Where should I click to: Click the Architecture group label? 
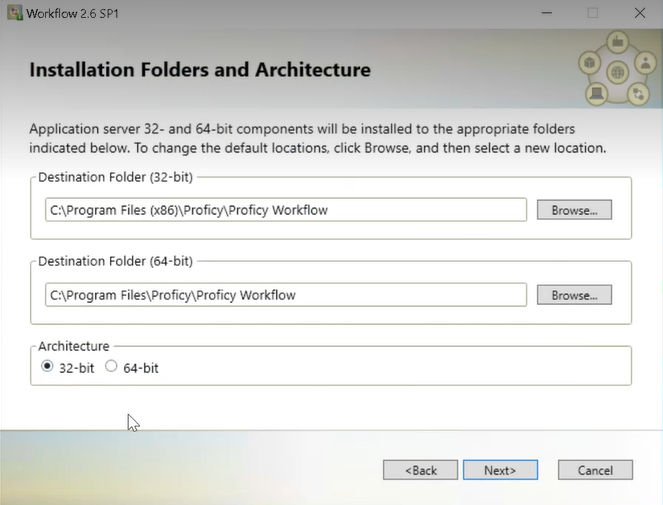[x=74, y=346]
